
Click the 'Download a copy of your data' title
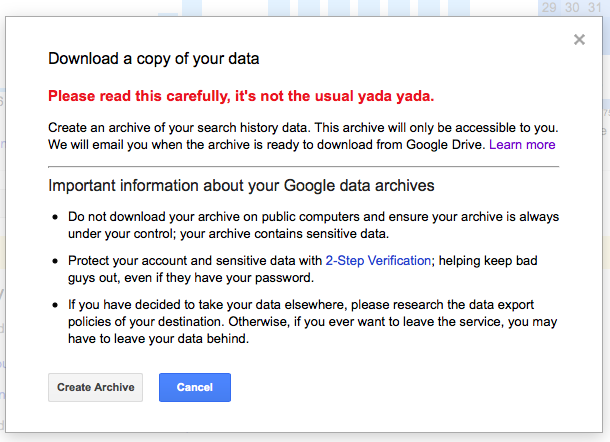pos(154,59)
